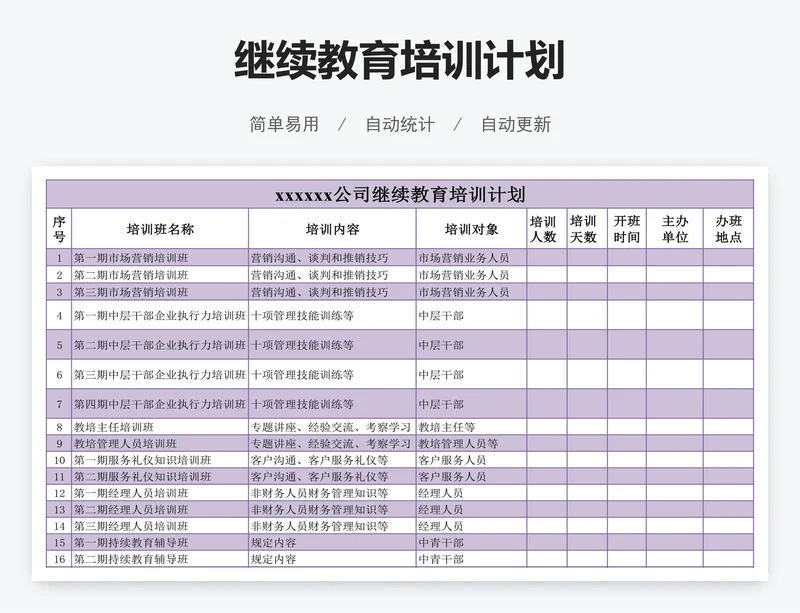Click the 自动统计 subtitle text
The height and width of the screenshot is (613, 800).
[x=400, y=124]
